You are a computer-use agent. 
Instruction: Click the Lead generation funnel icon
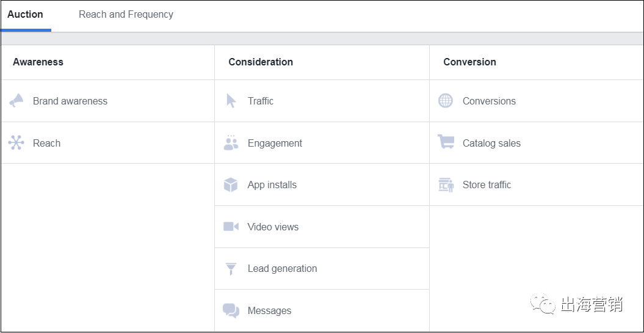point(231,268)
